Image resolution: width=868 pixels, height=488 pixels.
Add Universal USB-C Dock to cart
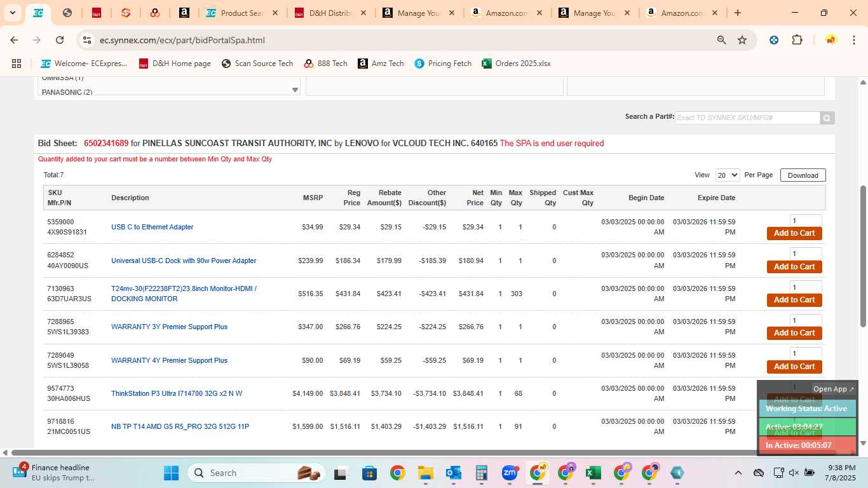pyautogui.click(x=794, y=267)
